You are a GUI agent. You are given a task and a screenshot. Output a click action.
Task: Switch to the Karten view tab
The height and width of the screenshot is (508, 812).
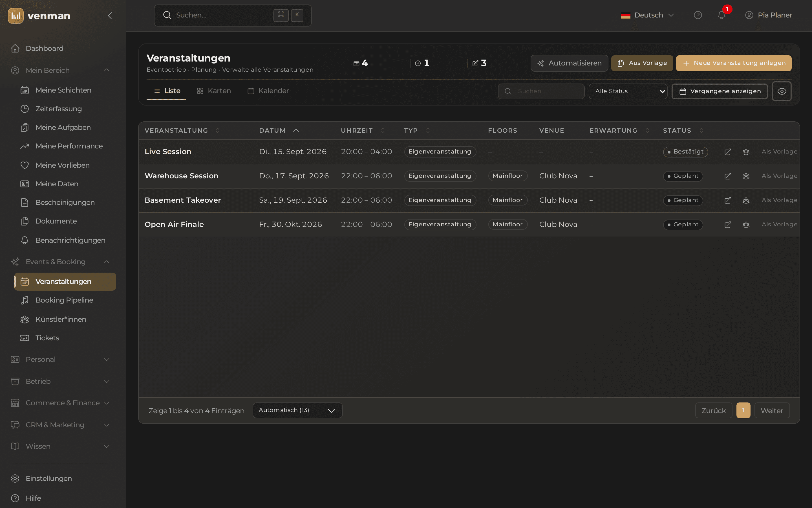[214, 91]
